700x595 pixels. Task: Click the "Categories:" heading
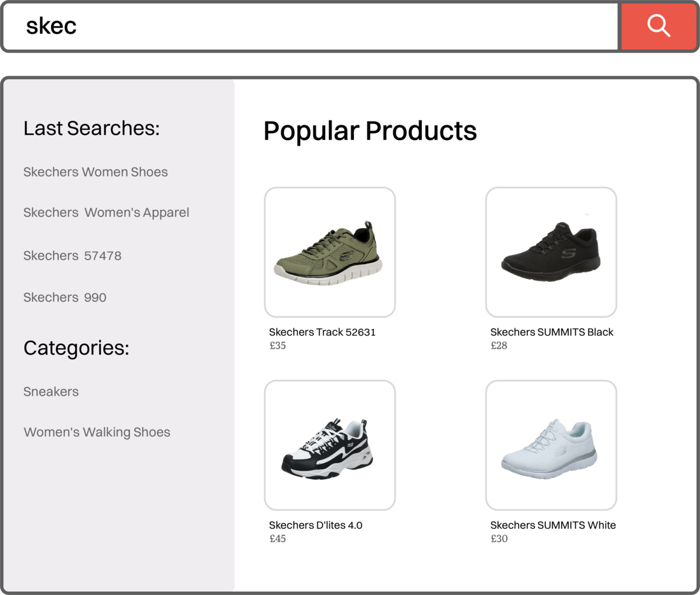point(76,348)
